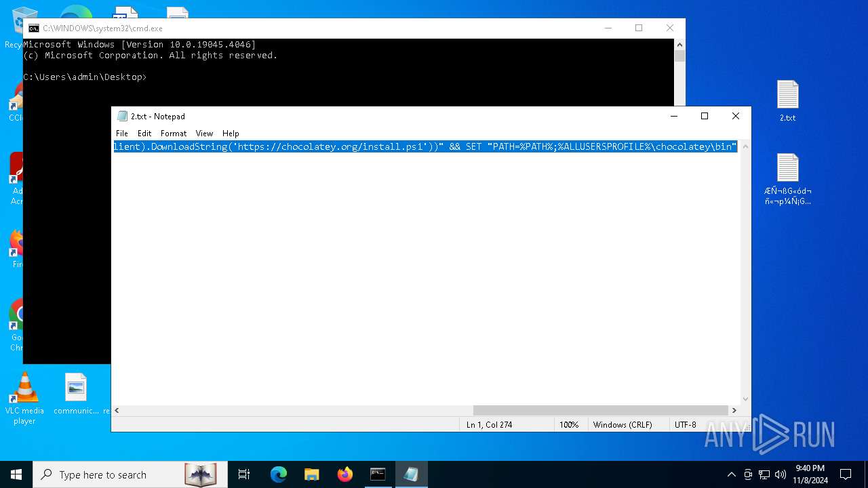Switch to Notepad taskbar button
868x488 pixels.
pyautogui.click(x=411, y=474)
